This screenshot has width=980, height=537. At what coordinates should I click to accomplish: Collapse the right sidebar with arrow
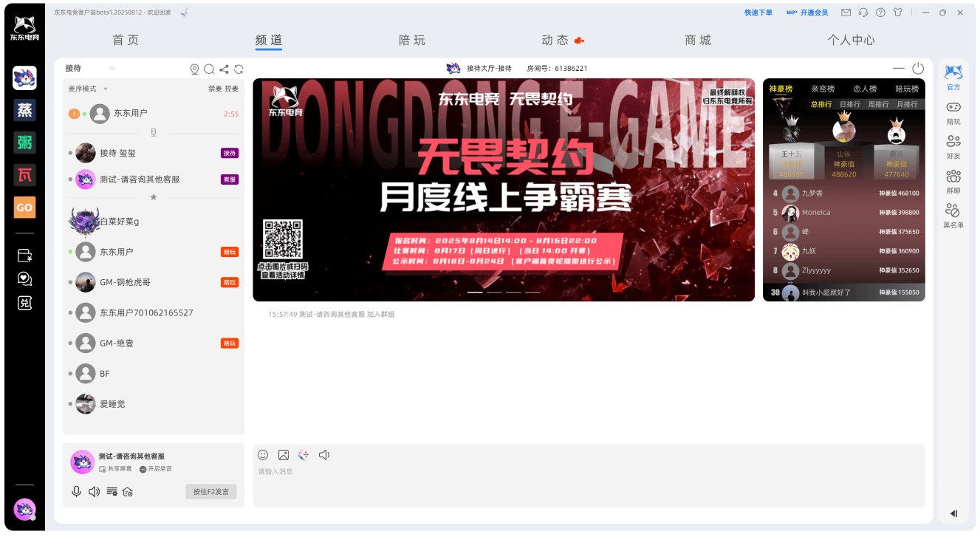pyautogui.click(x=953, y=513)
